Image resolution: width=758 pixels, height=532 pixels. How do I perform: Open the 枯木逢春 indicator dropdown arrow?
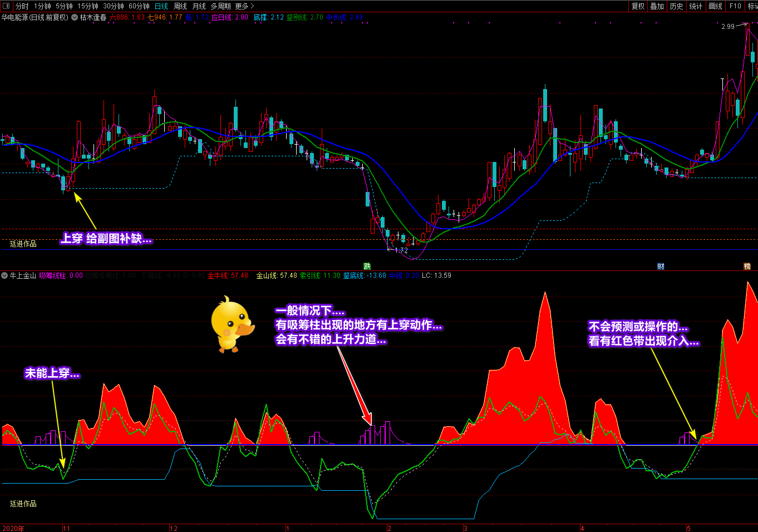(x=75, y=17)
